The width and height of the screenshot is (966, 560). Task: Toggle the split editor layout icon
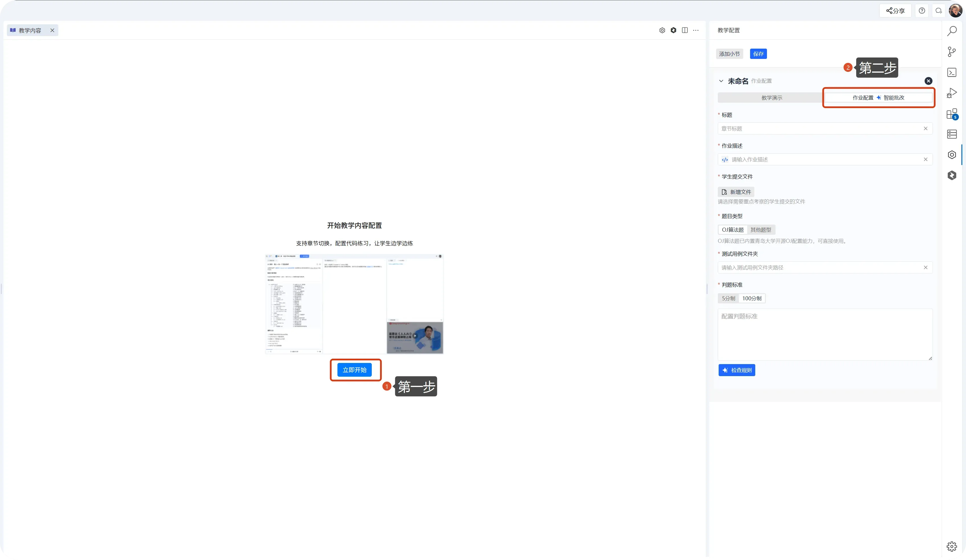[x=685, y=30]
